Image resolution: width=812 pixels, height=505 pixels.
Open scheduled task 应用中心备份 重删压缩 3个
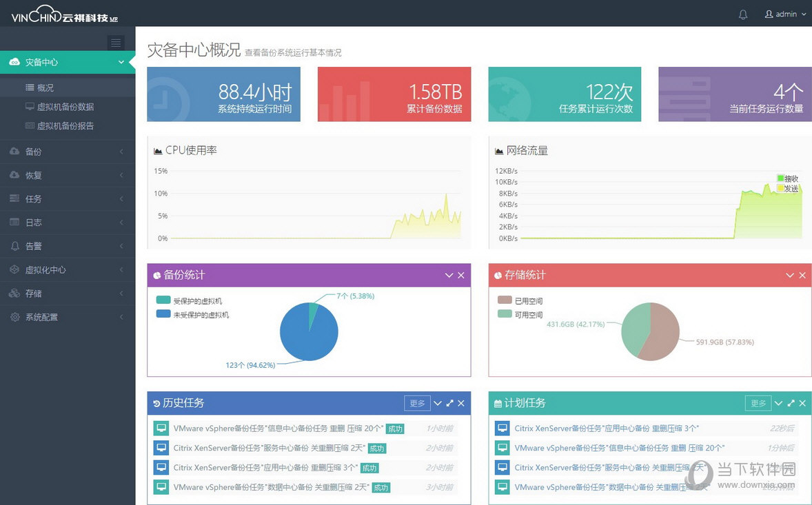click(607, 429)
